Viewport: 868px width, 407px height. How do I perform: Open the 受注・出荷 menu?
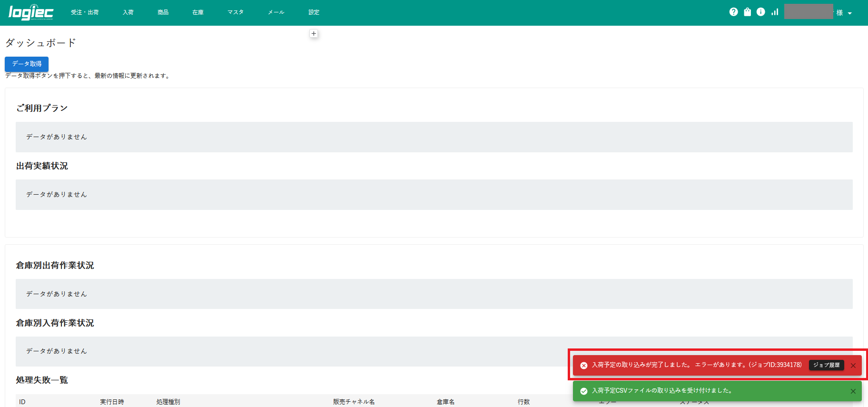(x=85, y=12)
